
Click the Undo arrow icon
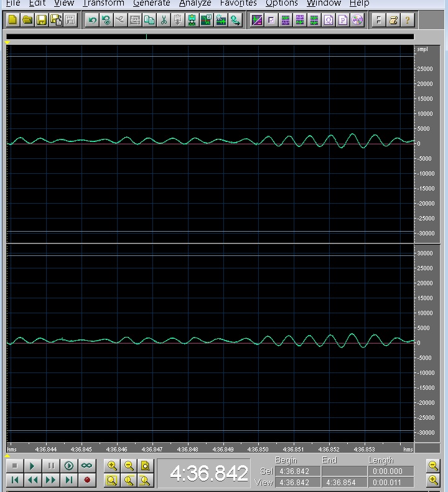92,21
